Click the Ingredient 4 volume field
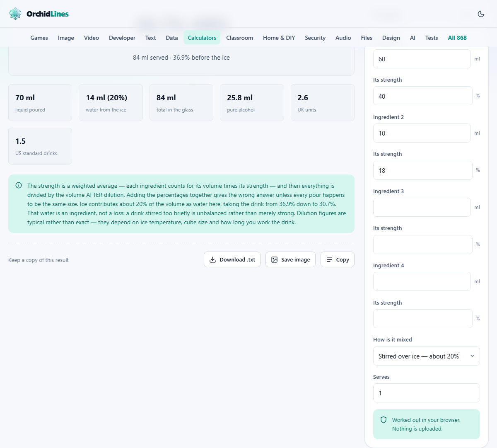 (422, 281)
